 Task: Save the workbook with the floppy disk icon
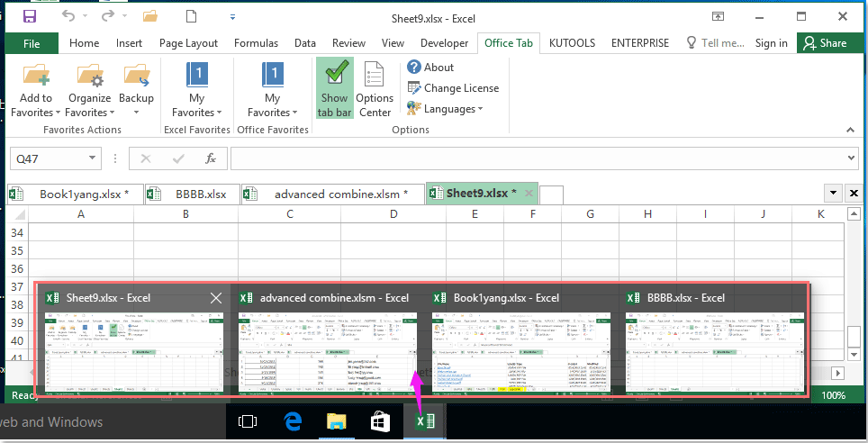(30, 16)
